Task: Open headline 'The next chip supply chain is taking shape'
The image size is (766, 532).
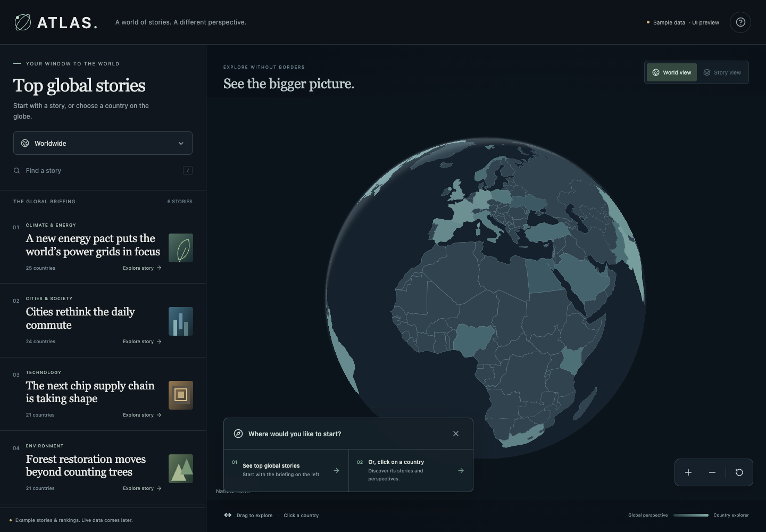Action: click(90, 392)
